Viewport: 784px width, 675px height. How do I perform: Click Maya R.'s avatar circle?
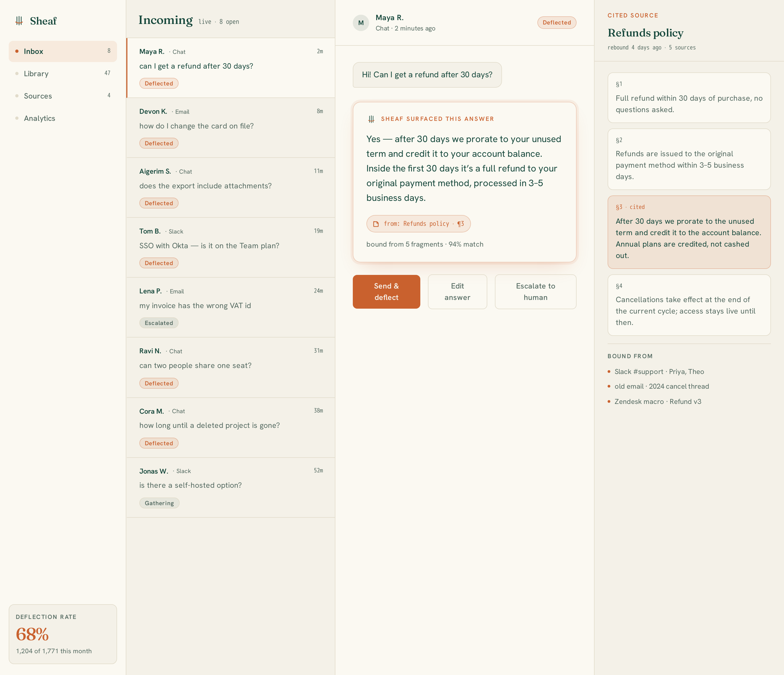coord(361,23)
